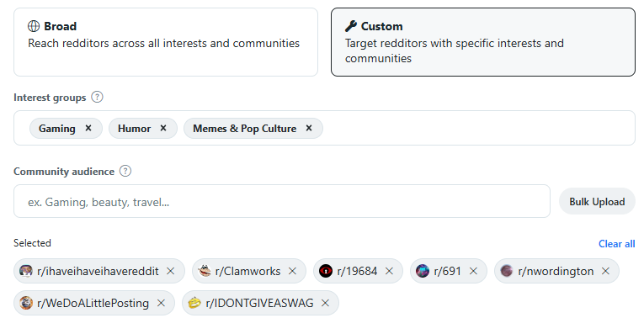
Task: Click the r/19684 red eye avatar
Action: [x=325, y=271]
